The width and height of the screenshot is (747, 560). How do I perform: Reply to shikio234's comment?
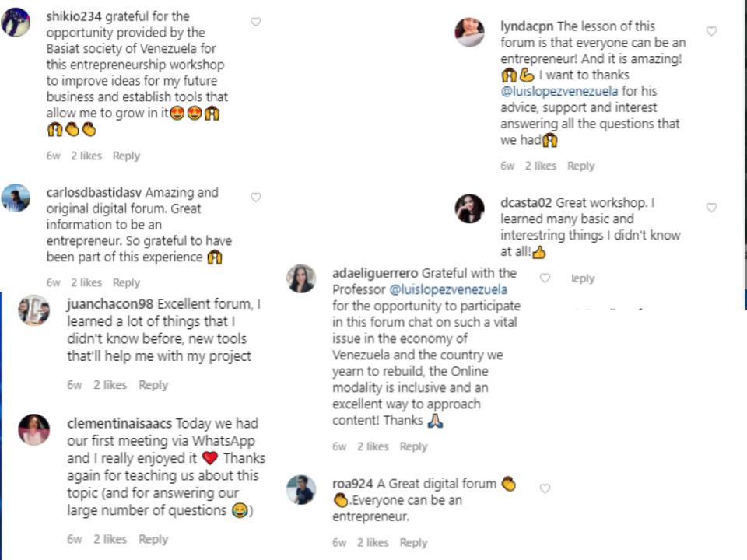pos(126,156)
